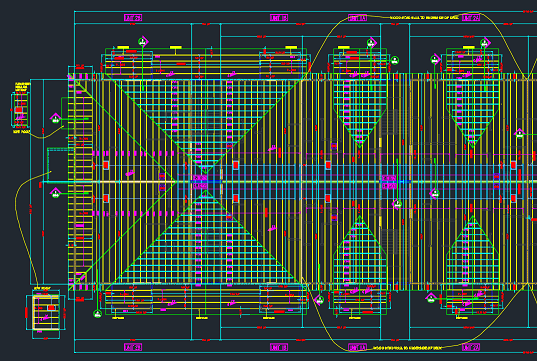This screenshot has height=361, width=537.
Task: Click the small framing detail at the upper-left margin
Action: (x=21, y=107)
